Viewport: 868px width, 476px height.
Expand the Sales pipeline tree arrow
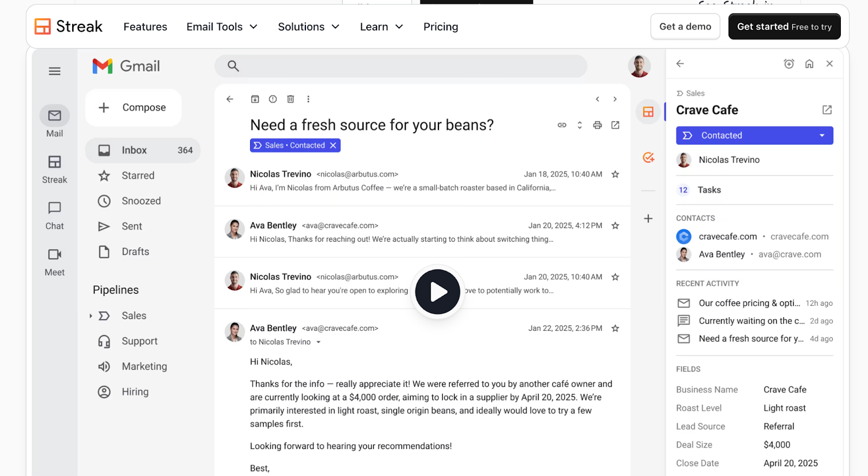click(x=91, y=316)
